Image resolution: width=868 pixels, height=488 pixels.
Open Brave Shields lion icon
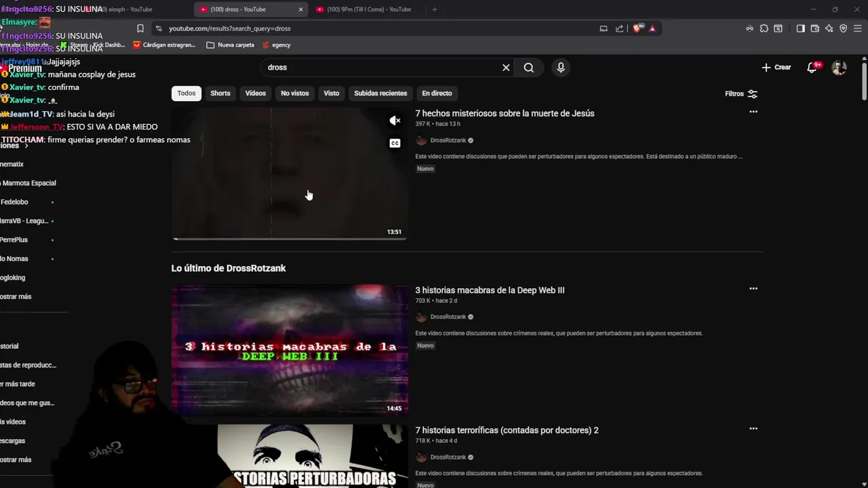pos(637,28)
